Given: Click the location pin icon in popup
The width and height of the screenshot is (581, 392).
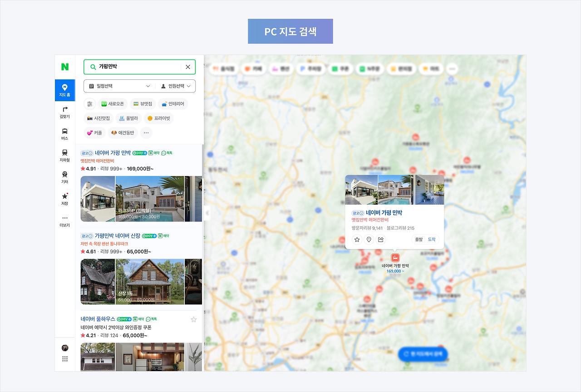Looking at the screenshot, I should (369, 240).
